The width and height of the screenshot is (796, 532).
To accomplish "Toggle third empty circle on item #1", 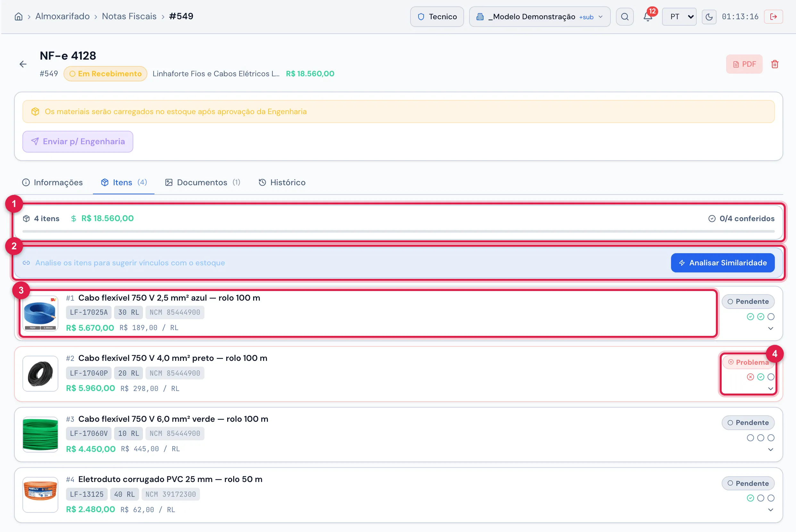I will [x=771, y=317].
